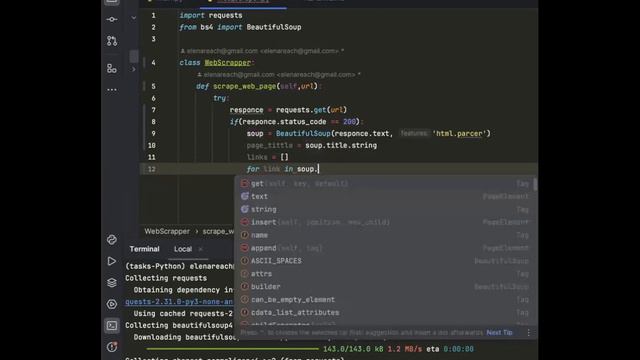Choose the get completion suggestion
Viewport: 640px width, 360px height.
385,184
